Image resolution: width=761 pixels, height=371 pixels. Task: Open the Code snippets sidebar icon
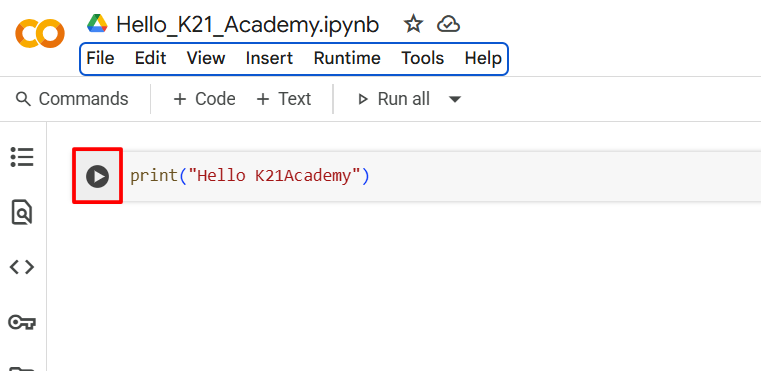(22, 267)
